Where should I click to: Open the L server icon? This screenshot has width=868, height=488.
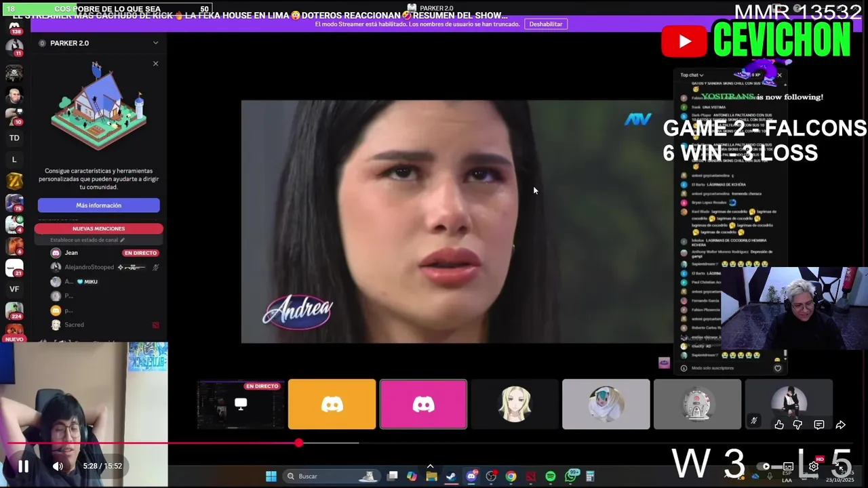click(x=14, y=159)
